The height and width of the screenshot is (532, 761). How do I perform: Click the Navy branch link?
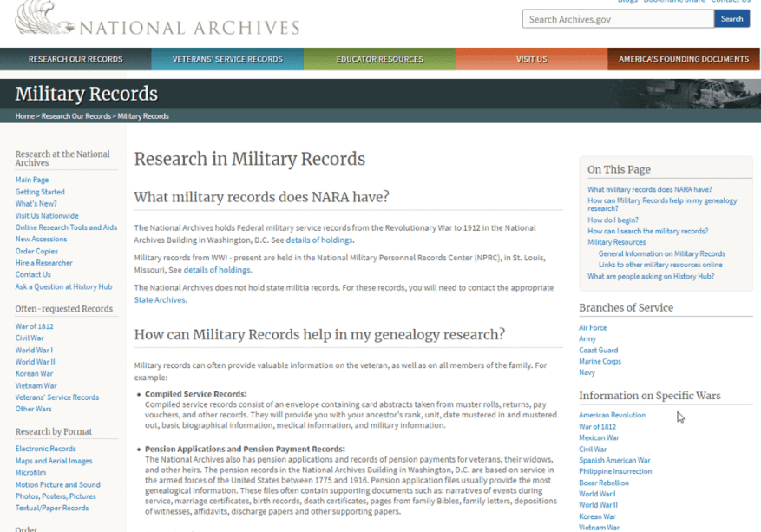[x=587, y=372]
